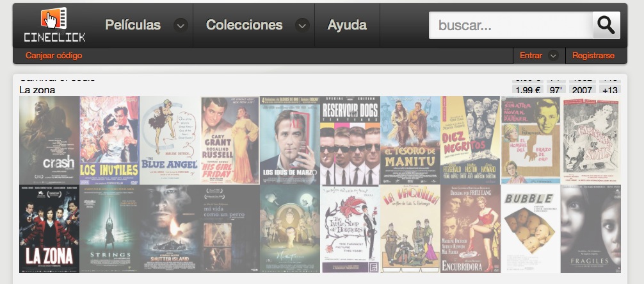Click the Canjear código link

tap(54, 56)
